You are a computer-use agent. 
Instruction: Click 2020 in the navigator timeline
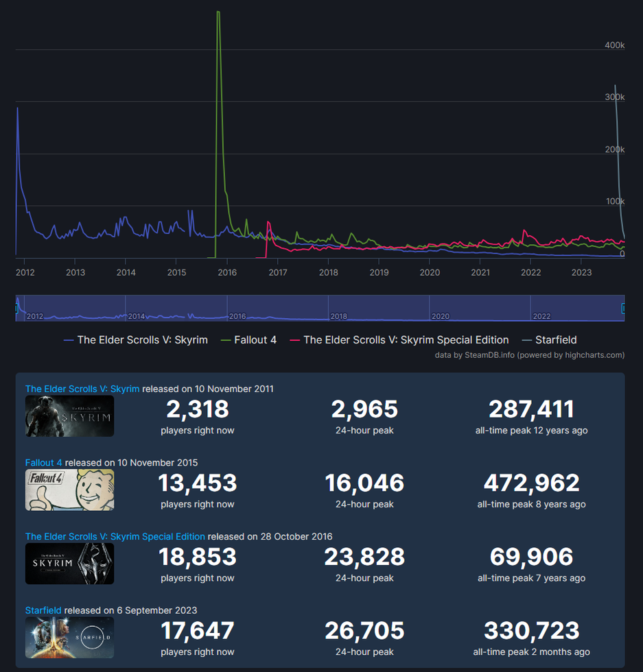(x=440, y=316)
